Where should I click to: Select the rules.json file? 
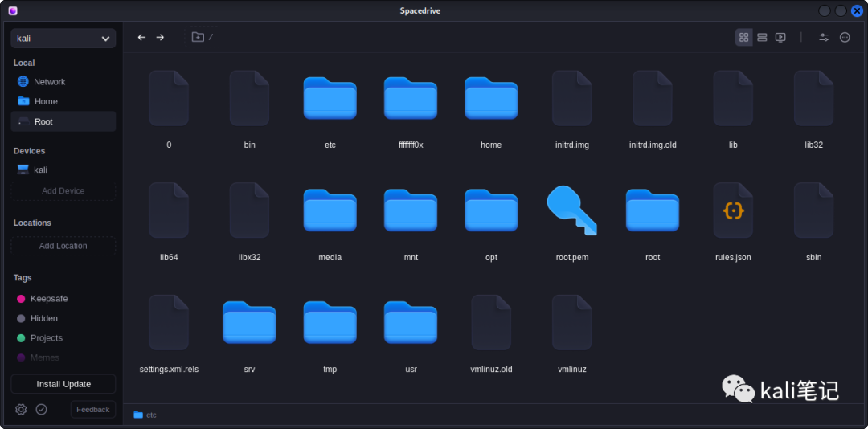(x=733, y=210)
